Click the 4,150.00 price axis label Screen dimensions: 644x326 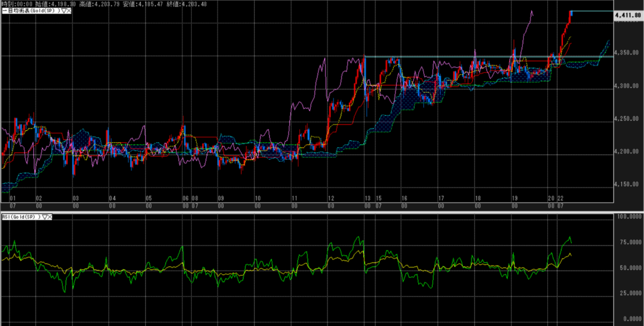pyautogui.click(x=627, y=184)
